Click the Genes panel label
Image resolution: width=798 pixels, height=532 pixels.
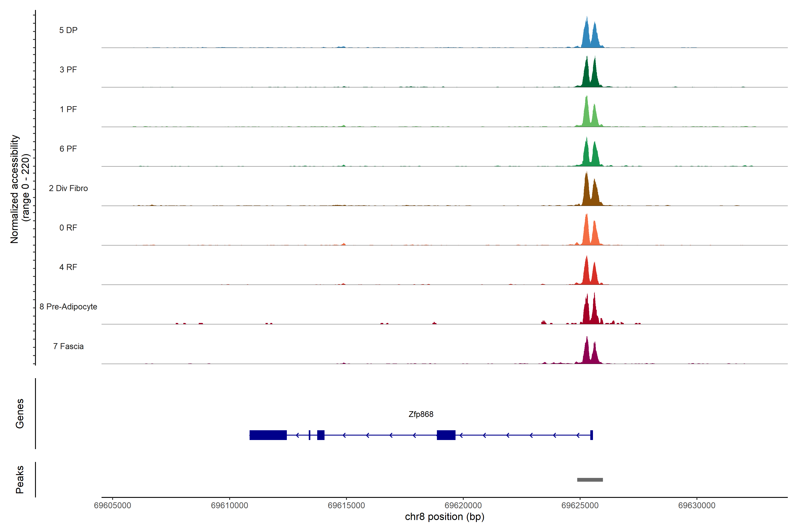pos(20,414)
